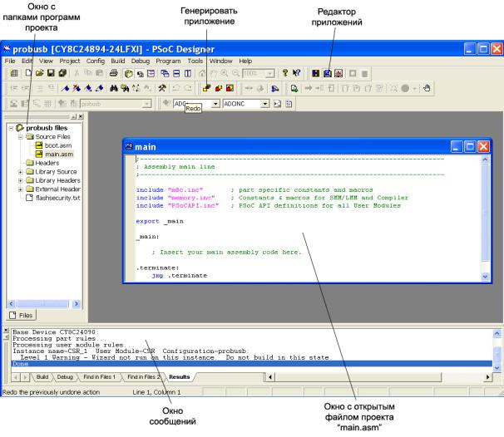This screenshot has width=504, height=437.
Task: Switch to the Build output tab
Action: coord(42,377)
